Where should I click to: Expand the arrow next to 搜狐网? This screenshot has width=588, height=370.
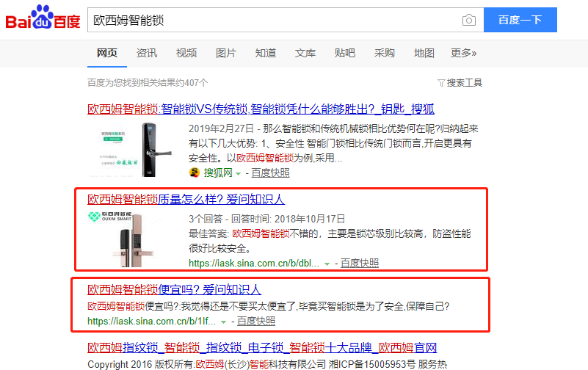click(x=239, y=174)
